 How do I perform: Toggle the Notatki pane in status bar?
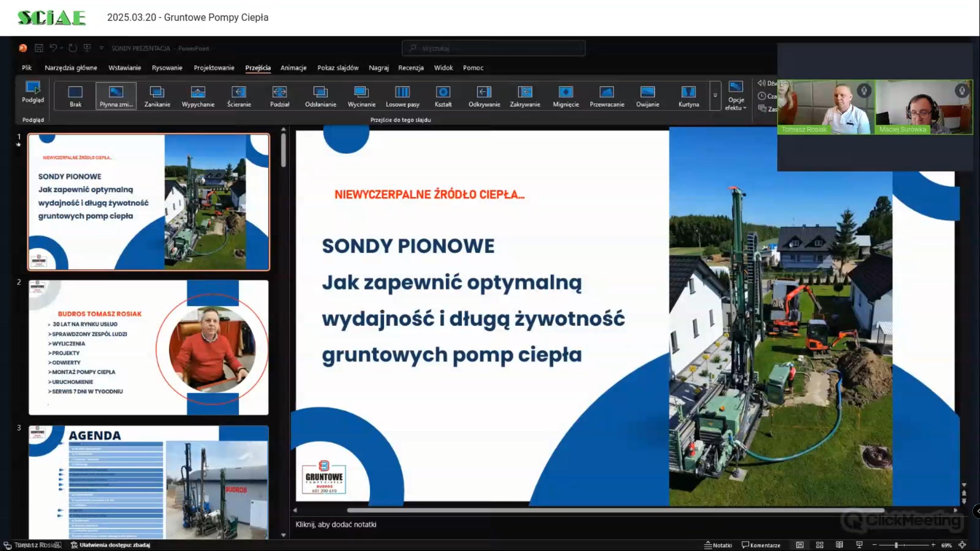(718, 545)
